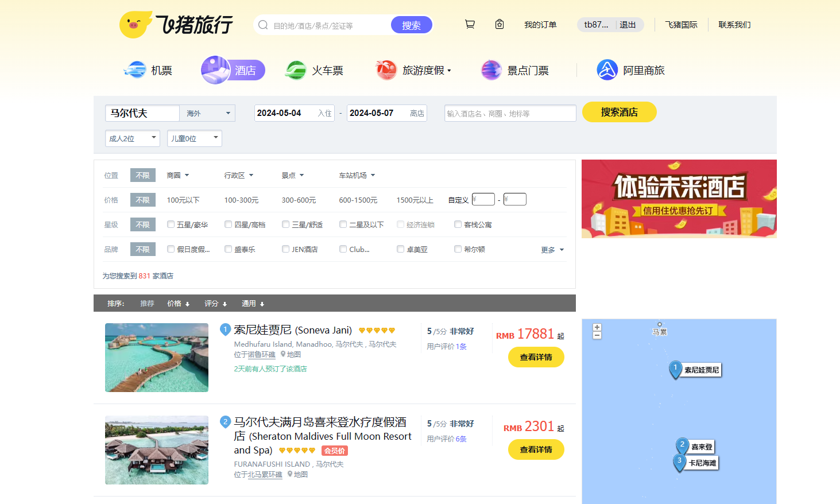Screen dimensions: 840x504
Task: Check the 盛泰乐 brand filter
Action: [228, 249]
